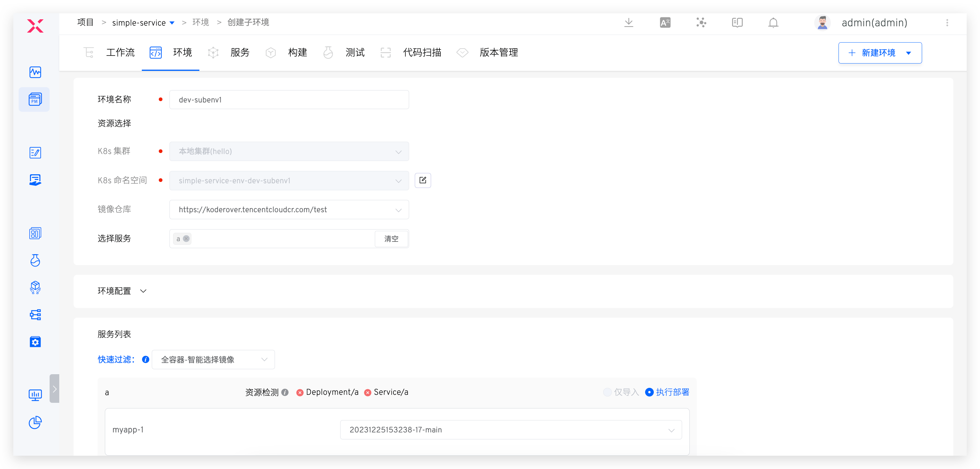Open the 新建环境 dropdown button
Viewport: 980px width, 469px height.
(x=880, y=53)
